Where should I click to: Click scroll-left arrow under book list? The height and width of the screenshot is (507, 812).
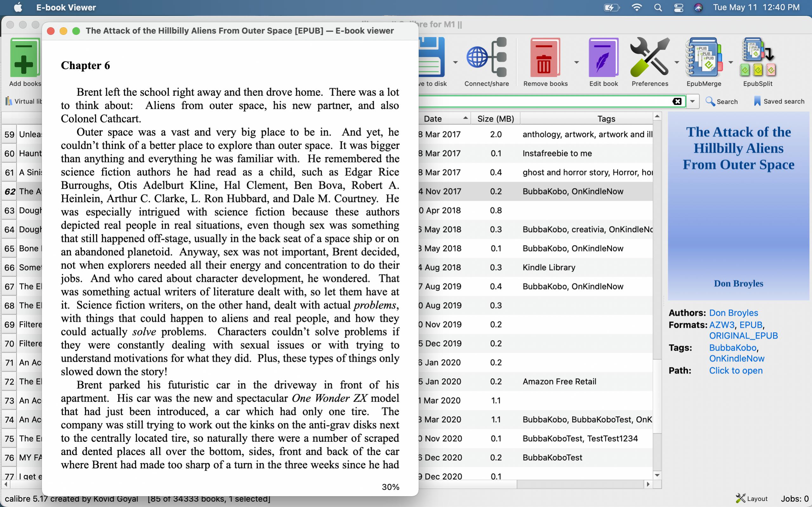pyautogui.click(x=6, y=484)
